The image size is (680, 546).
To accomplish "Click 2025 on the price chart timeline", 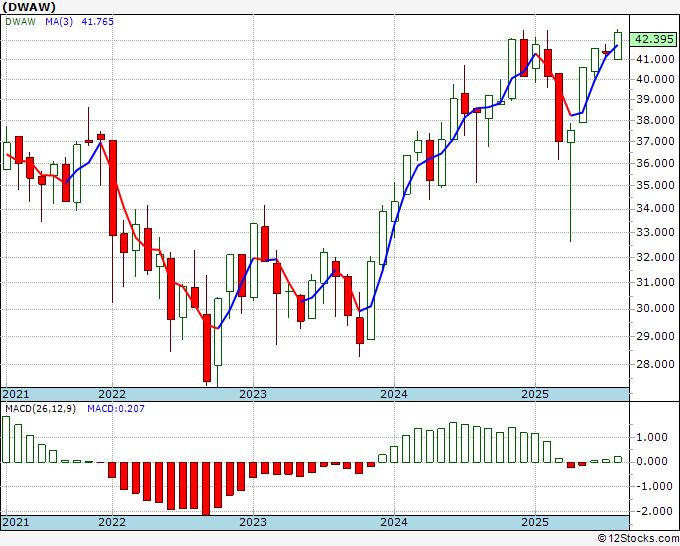I will click(x=535, y=394).
